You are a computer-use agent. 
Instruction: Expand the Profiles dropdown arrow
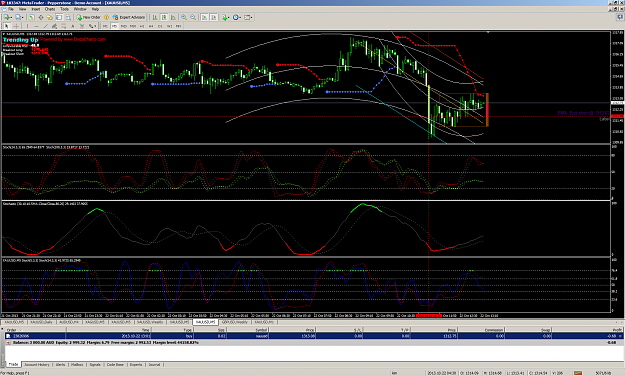[x=22, y=18]
